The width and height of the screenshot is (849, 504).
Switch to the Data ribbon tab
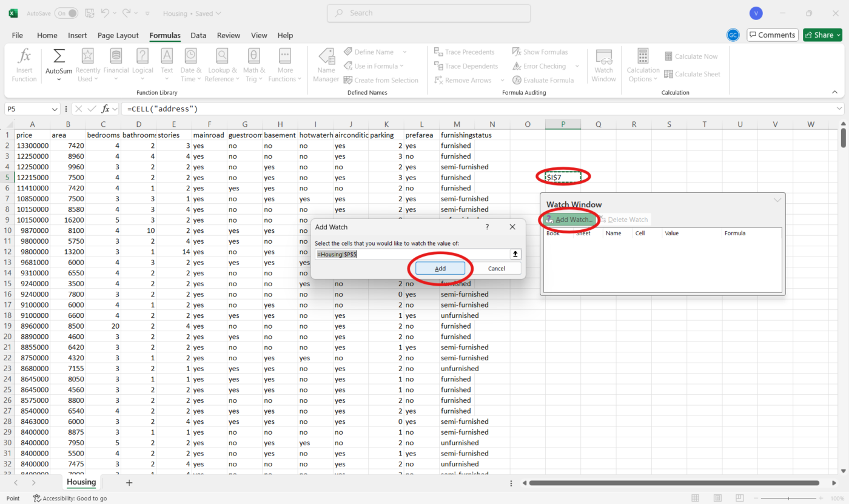tap(198, 36)
